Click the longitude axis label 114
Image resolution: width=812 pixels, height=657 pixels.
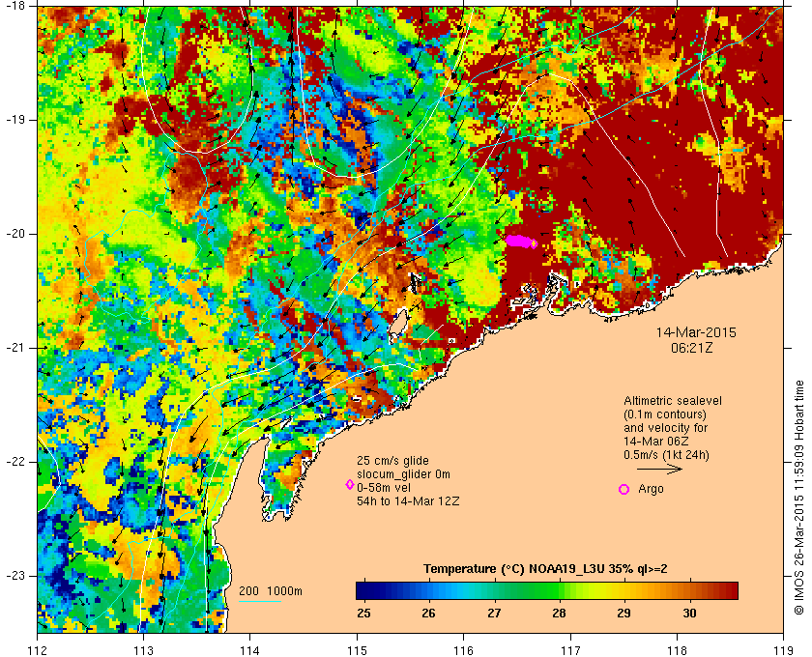point(250,649)
